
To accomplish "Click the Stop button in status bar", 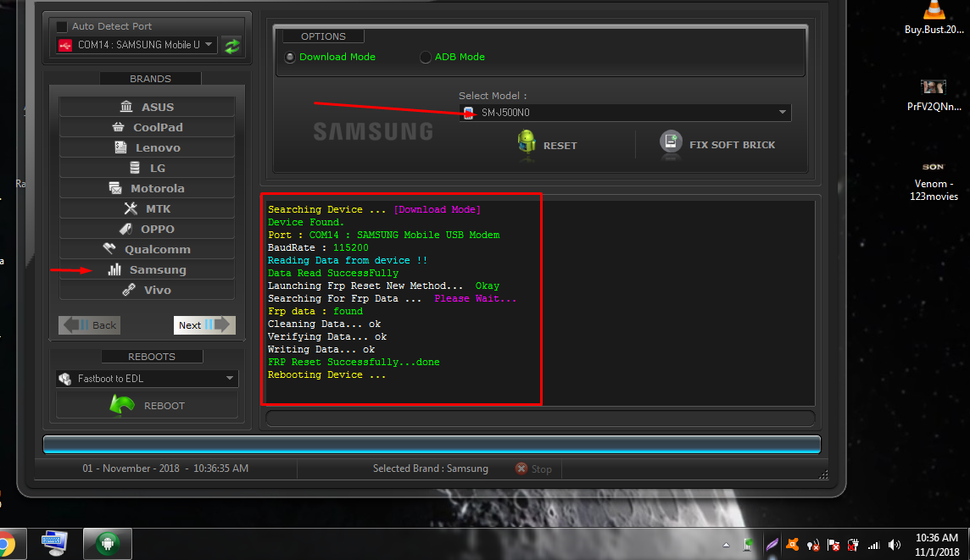I will pyautogui.click(x=533, y=469).
